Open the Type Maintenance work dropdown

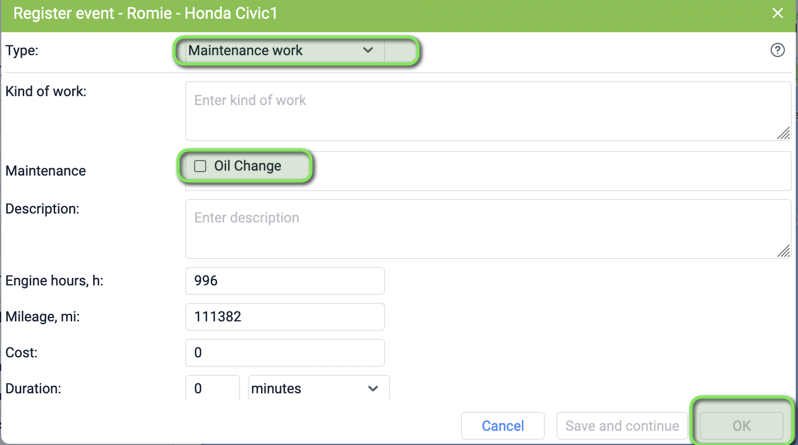click(x=284, y=50)
